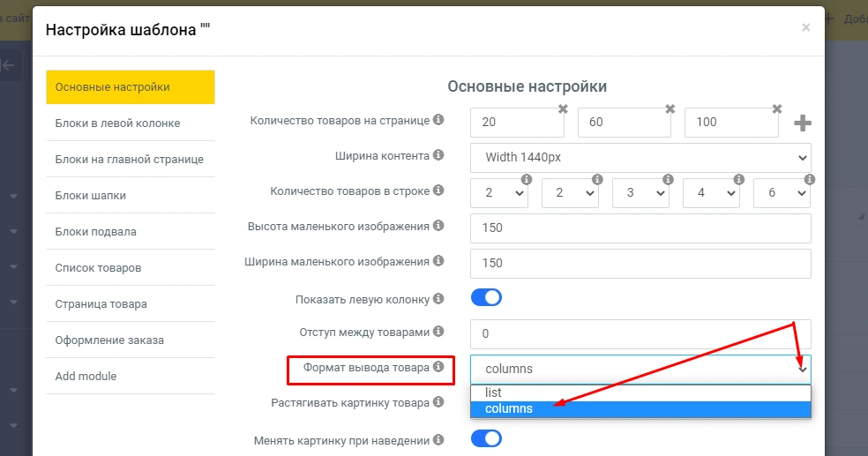Close the Настройка шаблона dialog
Screen dimensions: 868x456
[x=805, y=28]
